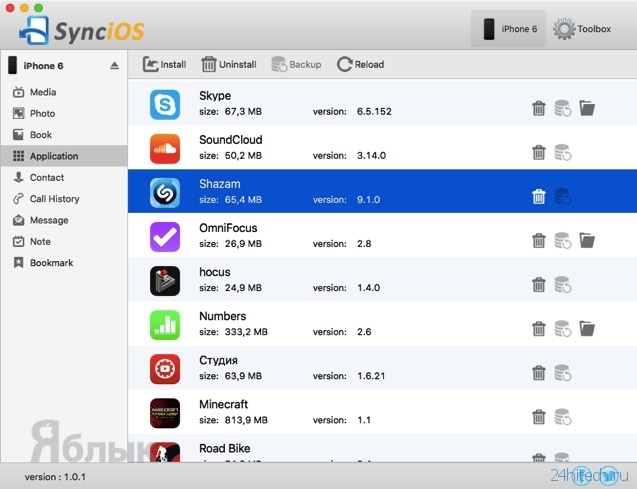Viewport: 637px width, 489px height.
Task: Delete Minecraft with its trash icon
Action: tap(539, 417)
